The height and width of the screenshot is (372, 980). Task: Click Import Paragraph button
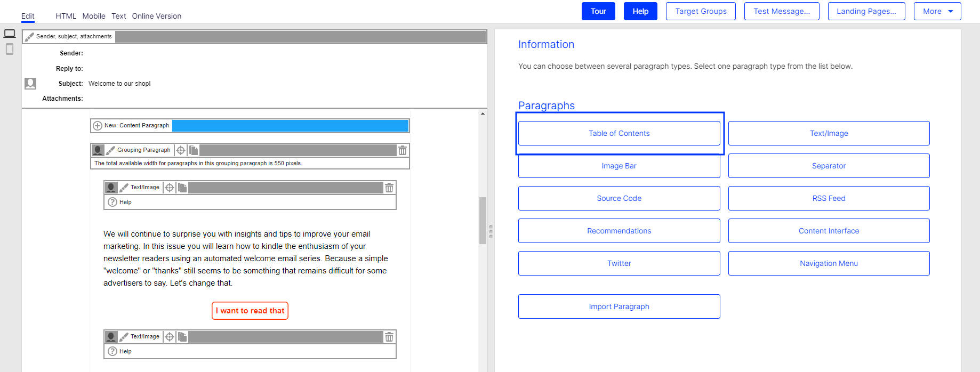pos(618,306)
